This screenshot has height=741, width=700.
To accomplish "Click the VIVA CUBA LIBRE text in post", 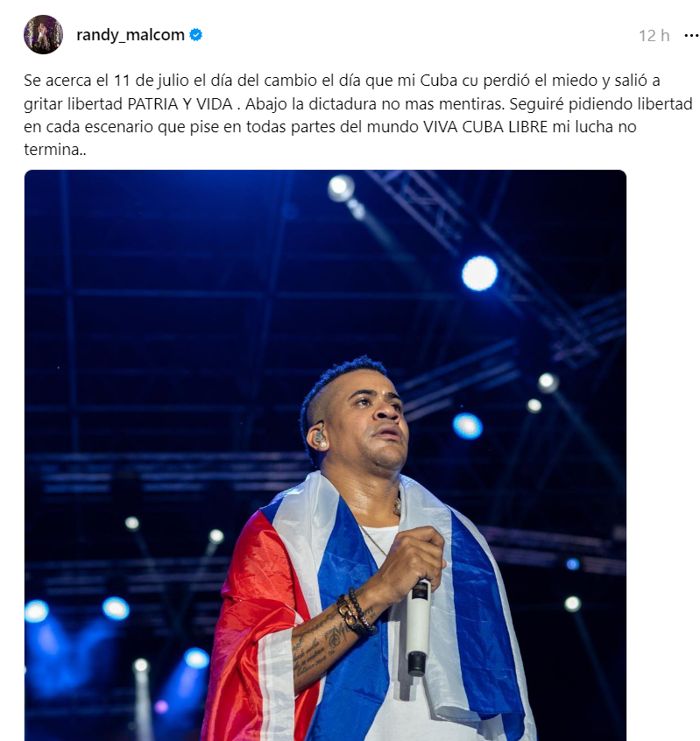I will [x=485, y=127].
